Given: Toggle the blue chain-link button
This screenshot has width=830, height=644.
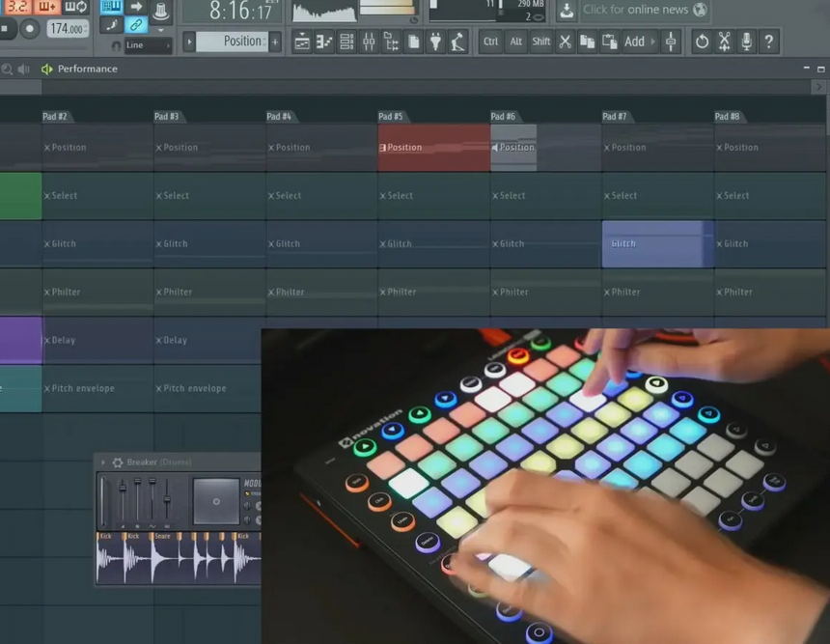Looking at the screenshot, I should [136, 25].
